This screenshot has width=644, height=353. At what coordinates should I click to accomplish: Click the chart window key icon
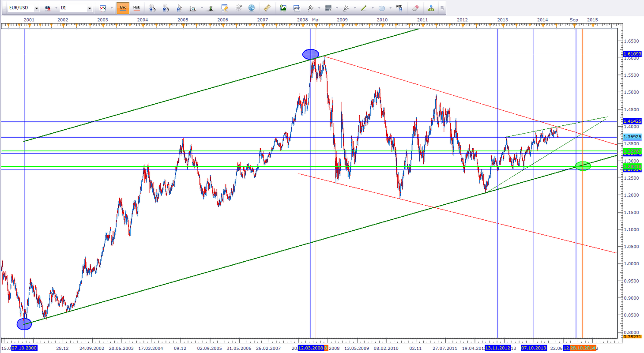pyautogui.click(x=225, y=8)
